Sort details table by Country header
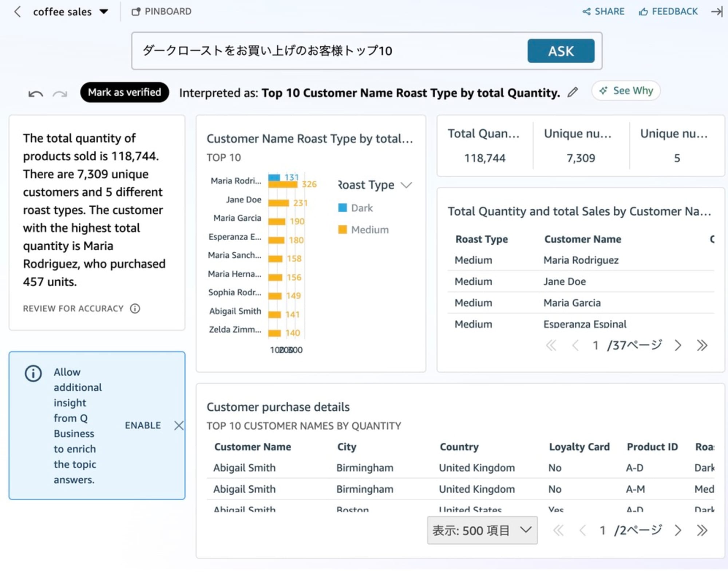Viewport: 728px width, 576px height. (x=459, y=447)
